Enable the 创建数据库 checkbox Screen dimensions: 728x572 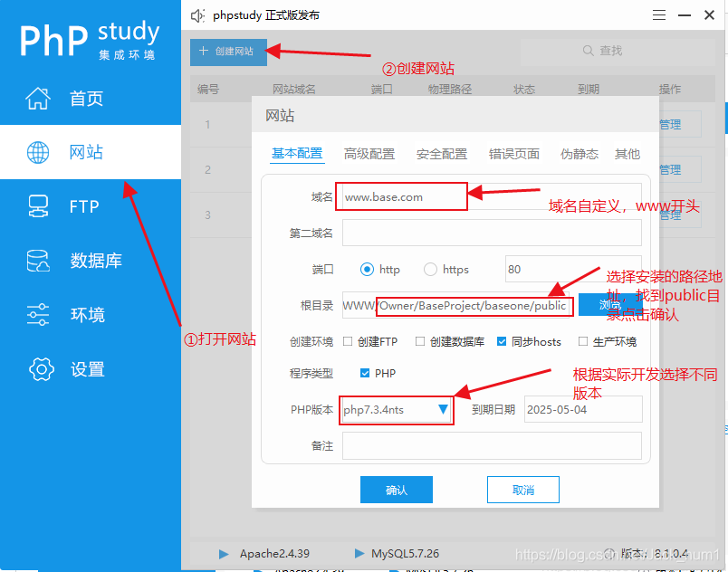(x=420, y=341)
